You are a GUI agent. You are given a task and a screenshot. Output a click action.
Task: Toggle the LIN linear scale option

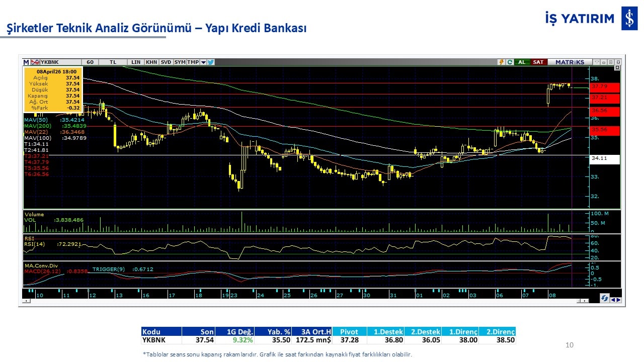tap(136, 62)
